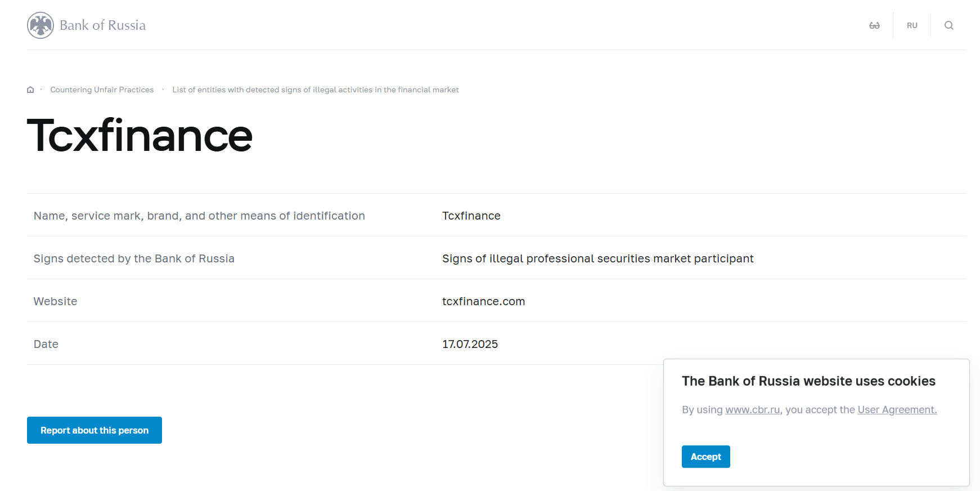
Task: Click the illegal securities market participant text
Action: coord(597,258)
